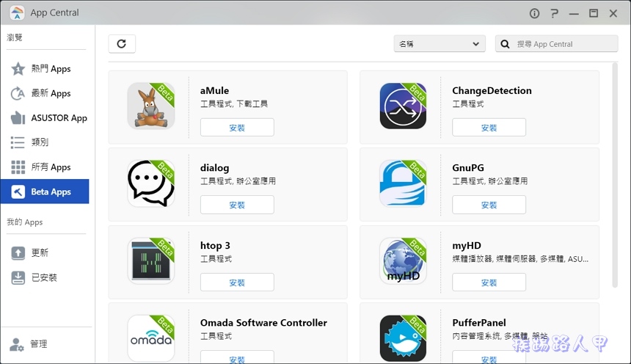631x364 pixels.
Task: Open 類別 categories list
Action: 45,142
